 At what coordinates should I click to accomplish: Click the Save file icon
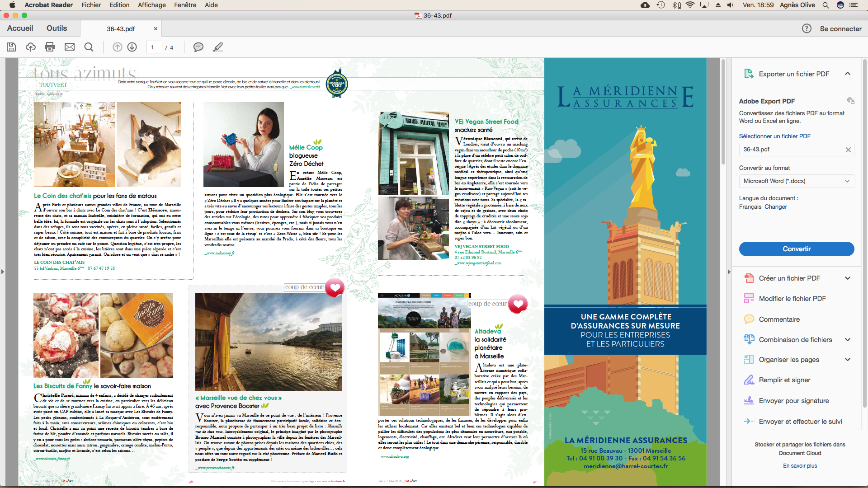11,47
